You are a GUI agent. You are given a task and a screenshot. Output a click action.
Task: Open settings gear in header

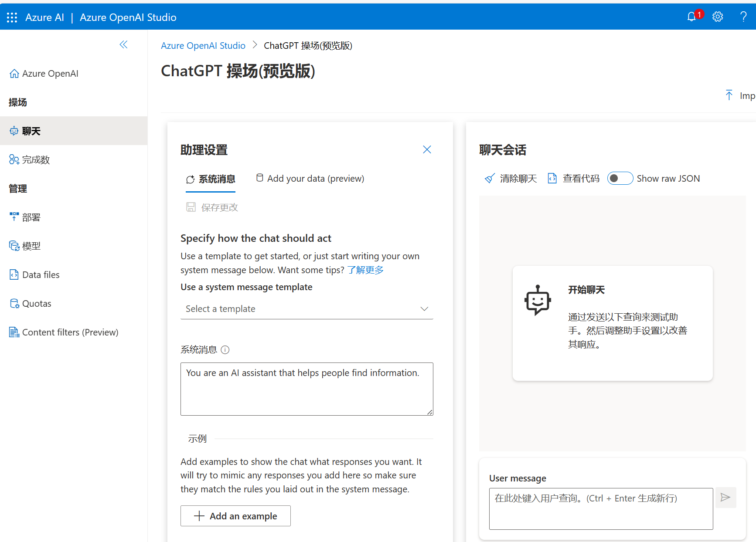(x=718, y=17)
